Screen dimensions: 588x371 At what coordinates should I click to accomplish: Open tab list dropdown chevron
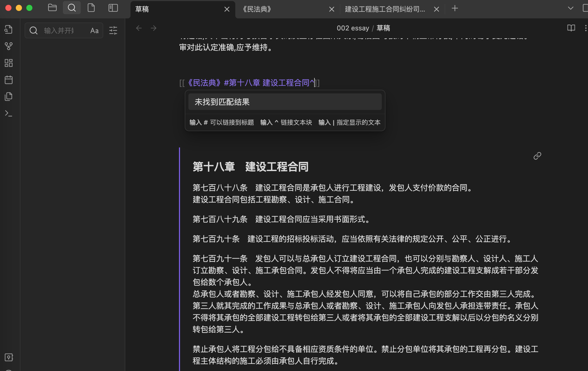[x=570, y=8]
